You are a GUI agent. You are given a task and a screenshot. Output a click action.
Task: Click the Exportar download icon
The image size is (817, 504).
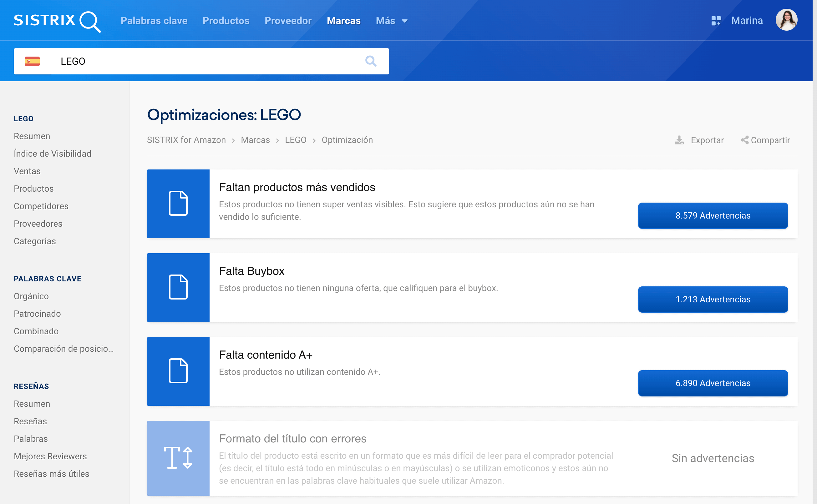coord(679,140)
